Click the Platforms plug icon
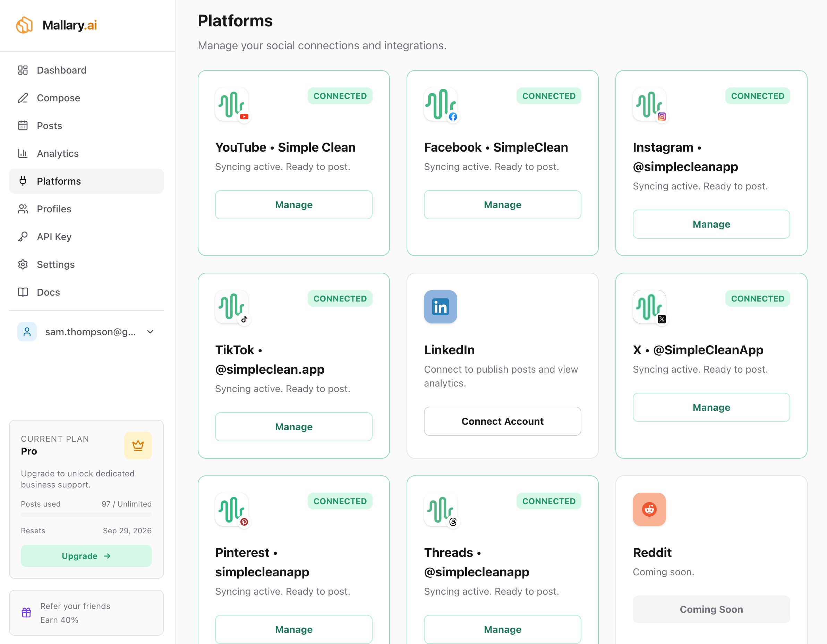This screenshot has width=827, height=644. coord(23,181)
